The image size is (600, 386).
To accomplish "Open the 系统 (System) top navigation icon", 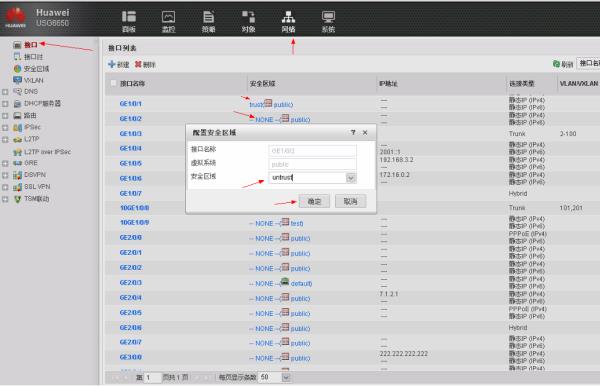I will click(328, 17).
